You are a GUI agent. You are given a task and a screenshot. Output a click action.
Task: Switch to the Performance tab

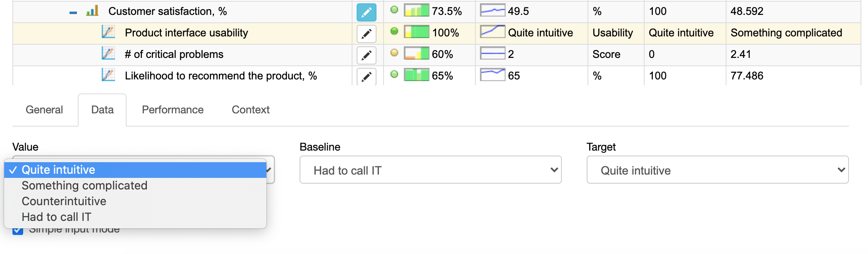click(x=172, y=110)
